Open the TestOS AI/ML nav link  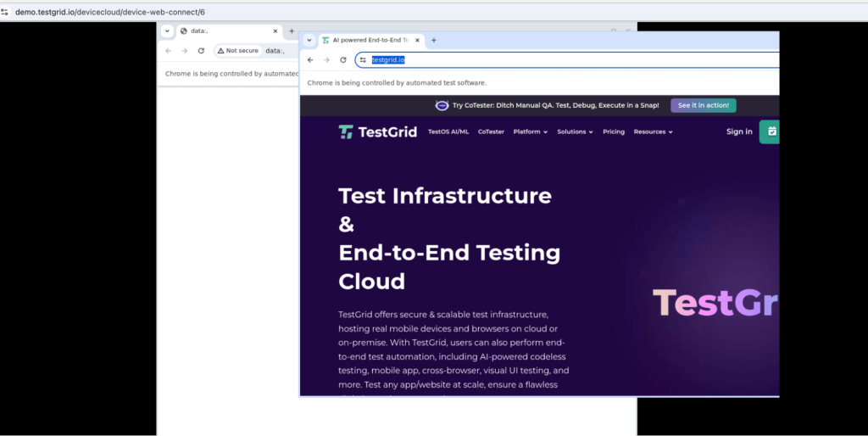(448, 131)
